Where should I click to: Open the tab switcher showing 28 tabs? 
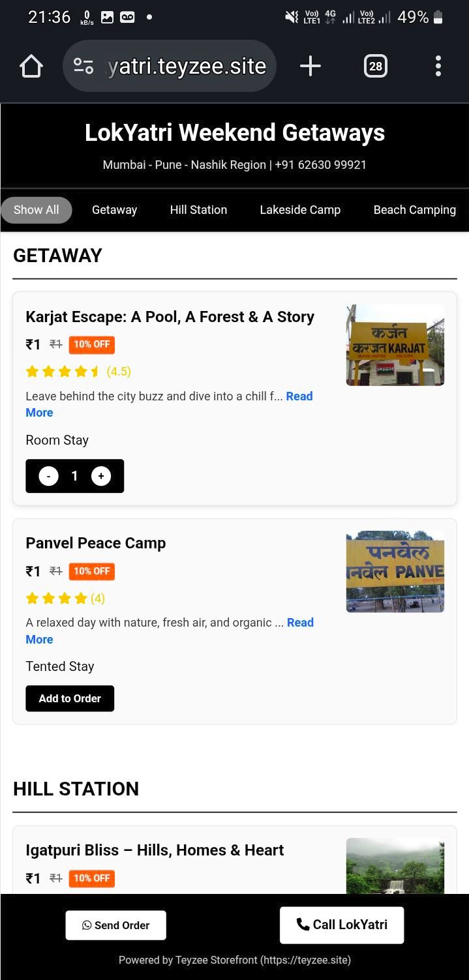click(x=375, y=66)
